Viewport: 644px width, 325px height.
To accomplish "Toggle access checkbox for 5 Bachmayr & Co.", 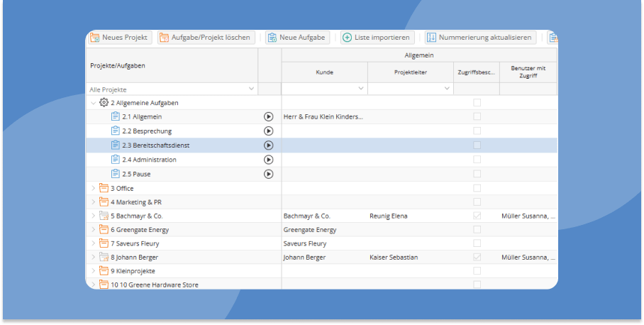I will click(477, 216).
